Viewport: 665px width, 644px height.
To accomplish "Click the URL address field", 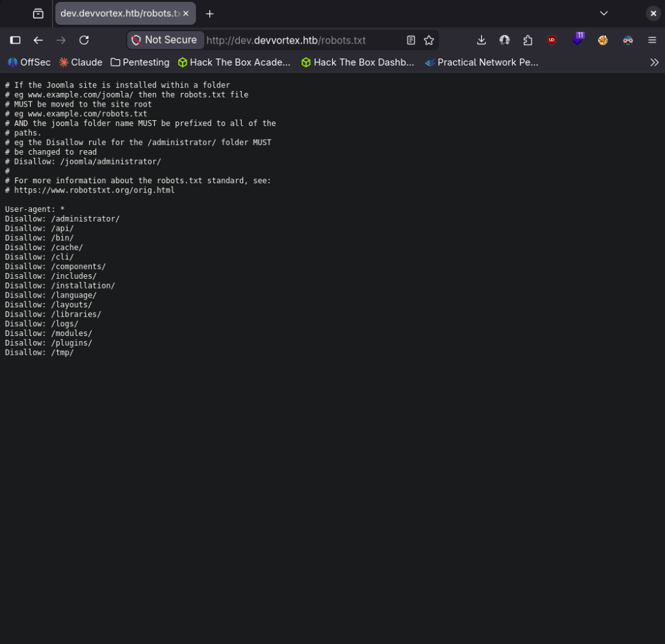I will click(x=299, y=40).
